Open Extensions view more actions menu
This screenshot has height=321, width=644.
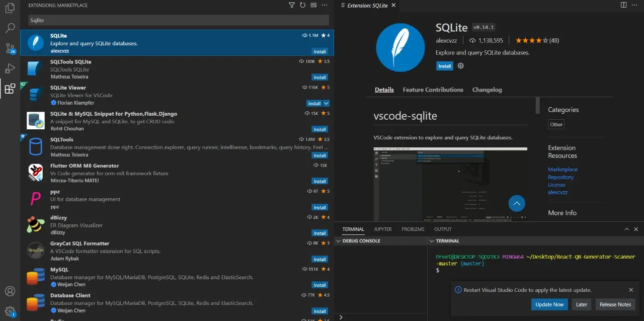click(325, 5)
